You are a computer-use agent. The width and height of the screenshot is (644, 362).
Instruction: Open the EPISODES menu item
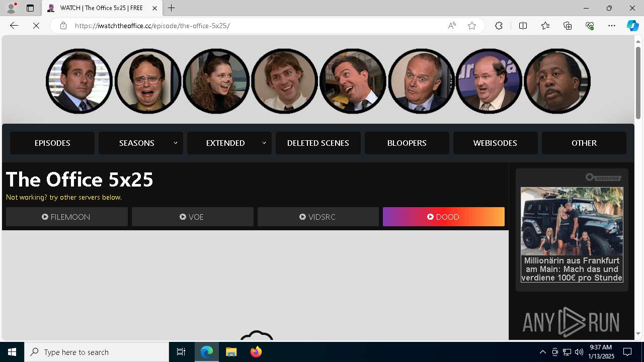52,143
